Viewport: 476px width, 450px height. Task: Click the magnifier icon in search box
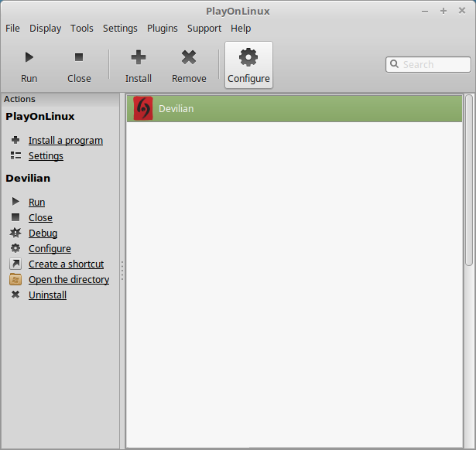point(394,64)
